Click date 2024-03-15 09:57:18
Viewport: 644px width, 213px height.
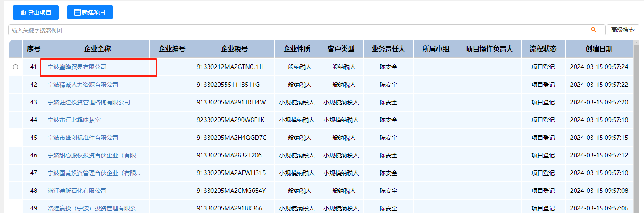click(x=599, y=120)
